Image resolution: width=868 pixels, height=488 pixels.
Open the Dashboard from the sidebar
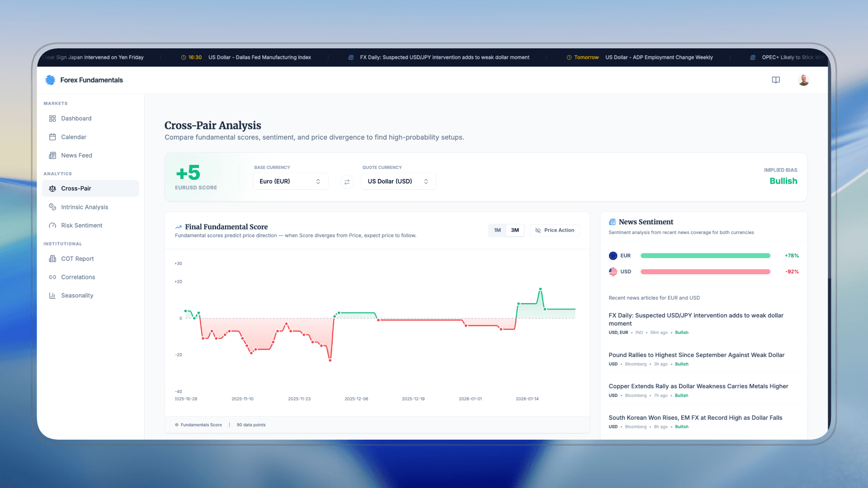coord(76,118)
